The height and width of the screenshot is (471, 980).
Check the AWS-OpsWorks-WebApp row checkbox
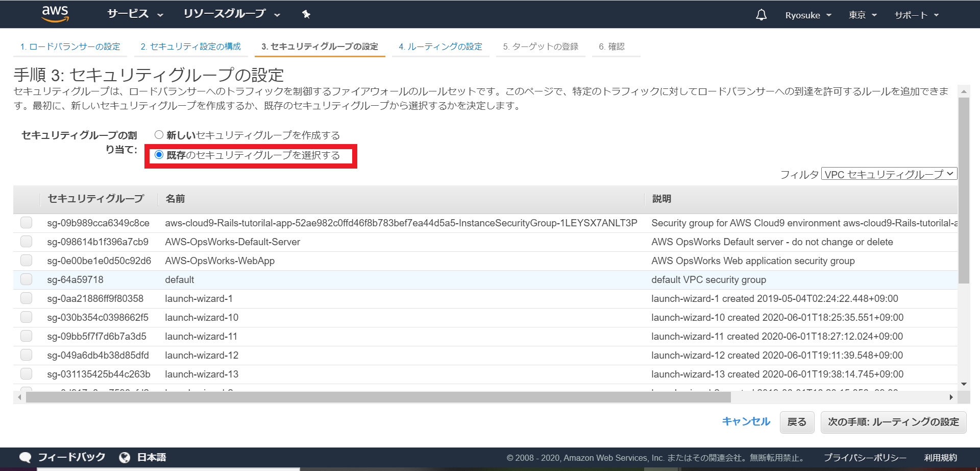(27, 261)
